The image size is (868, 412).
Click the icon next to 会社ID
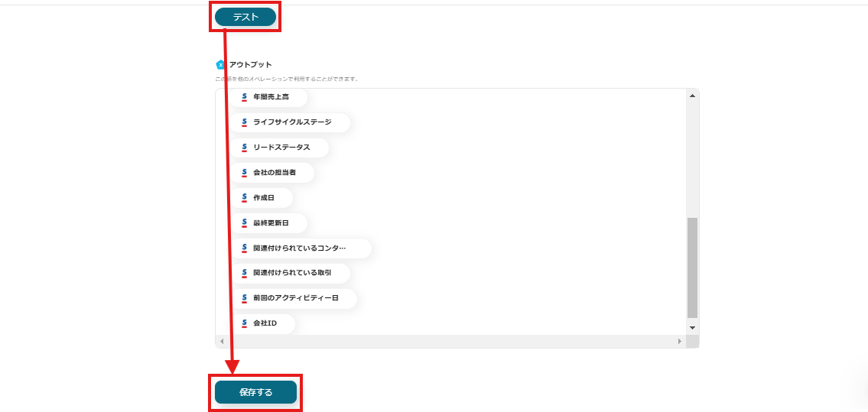(245, 323)
